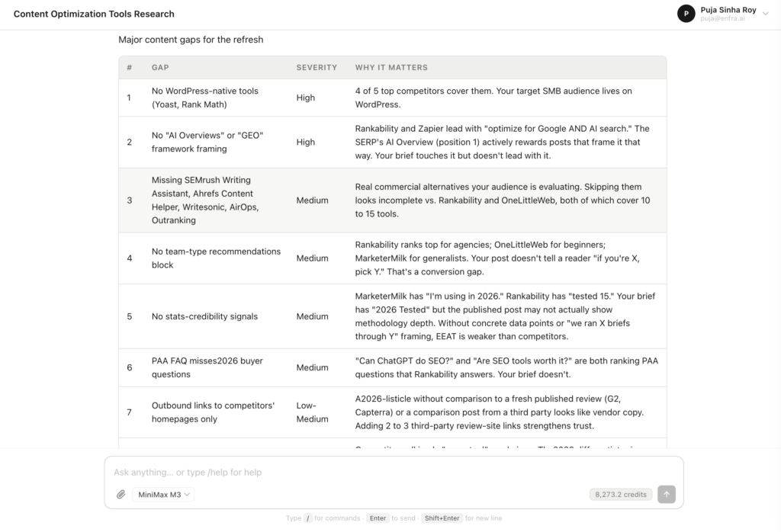Click the GAP column header
Viewport: 781px width, 532px height.
(x=160, y=67)
